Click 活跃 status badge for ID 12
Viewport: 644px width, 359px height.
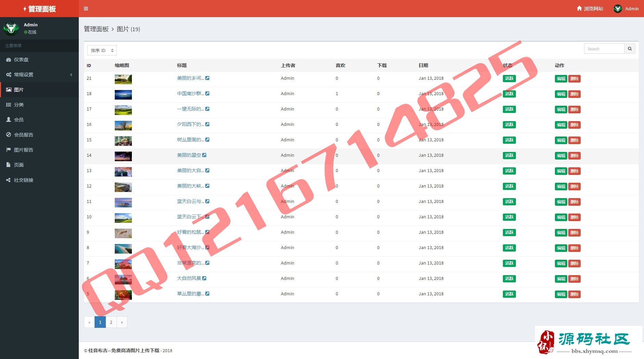pos(509,186)
